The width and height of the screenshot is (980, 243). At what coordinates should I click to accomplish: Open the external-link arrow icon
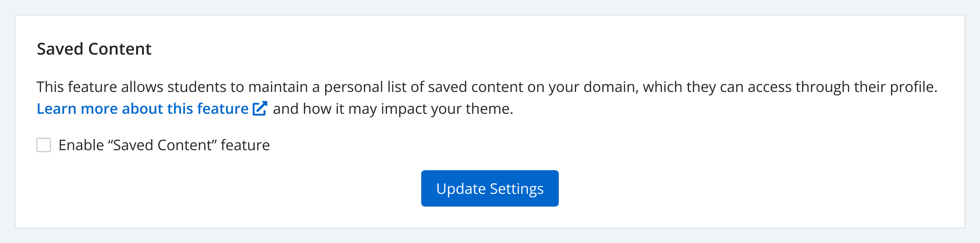tap(260, 109)
